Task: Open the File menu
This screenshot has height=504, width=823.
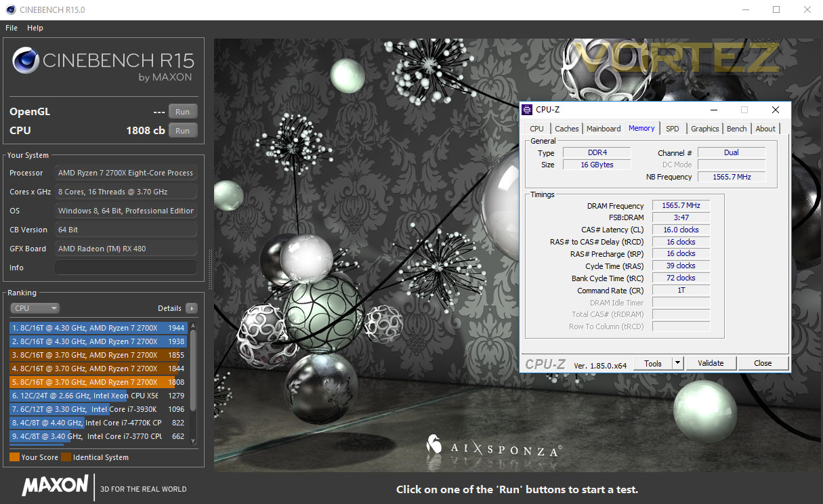Action: tap(12, 28)
